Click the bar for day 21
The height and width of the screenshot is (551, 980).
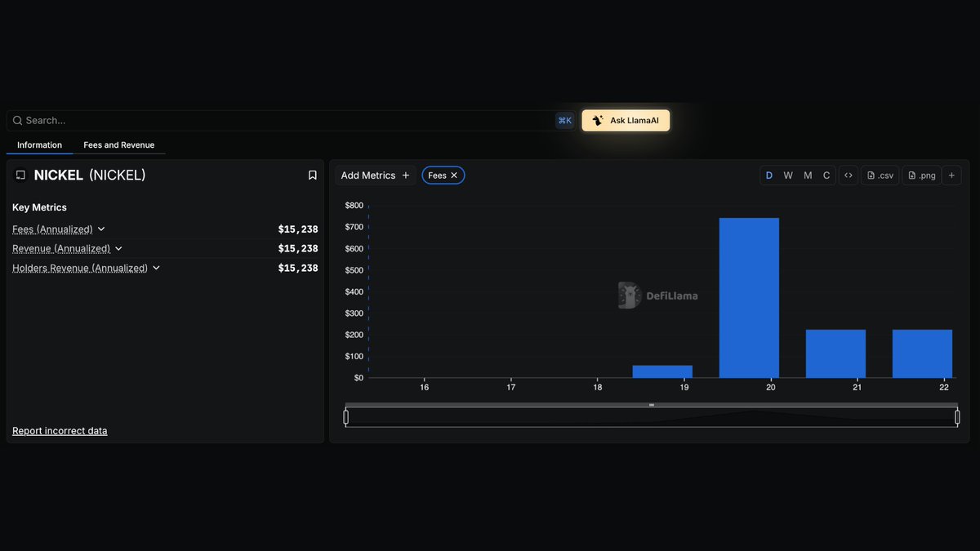835,353
